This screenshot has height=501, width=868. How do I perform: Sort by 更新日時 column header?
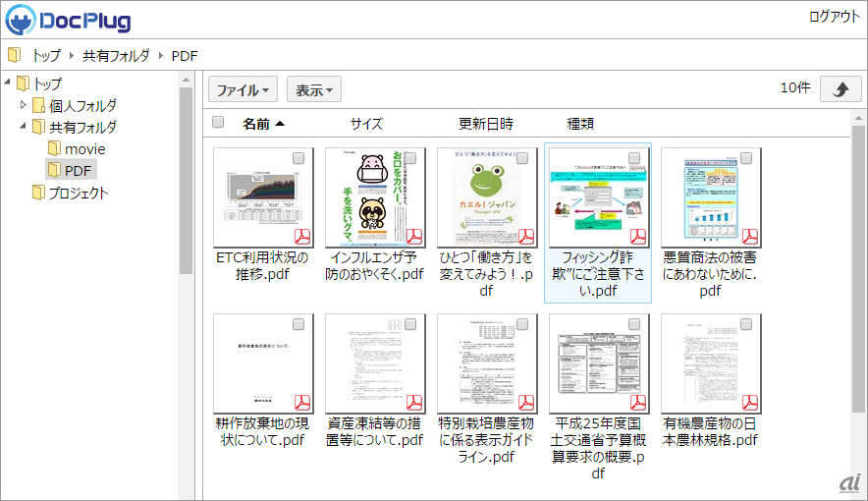point(485,124)
